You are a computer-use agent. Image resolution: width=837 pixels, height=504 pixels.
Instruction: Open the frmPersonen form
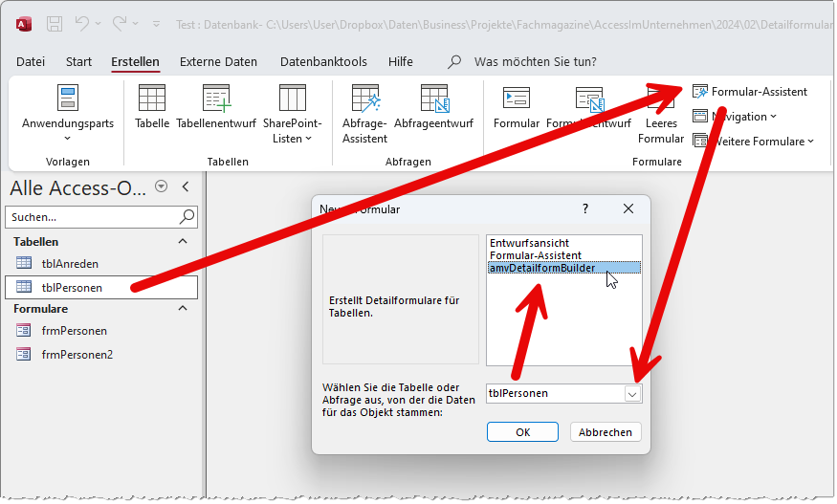[x=101, y=331]
